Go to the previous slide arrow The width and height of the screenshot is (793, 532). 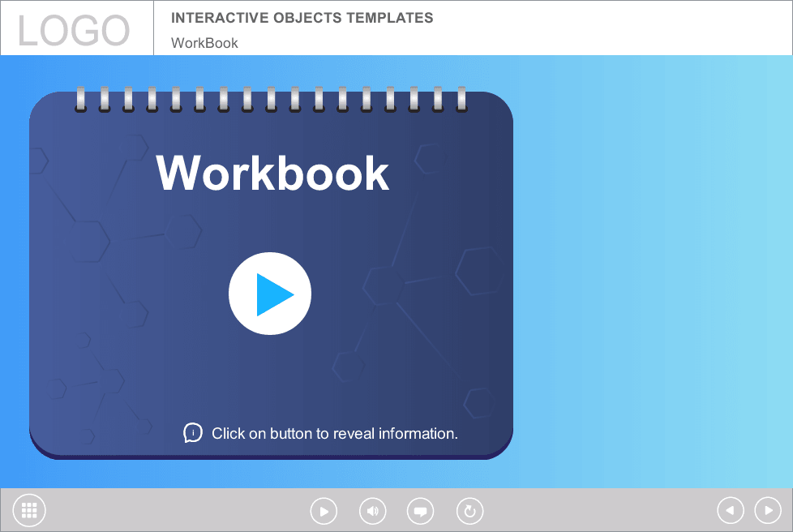click(x=731, y=510)
